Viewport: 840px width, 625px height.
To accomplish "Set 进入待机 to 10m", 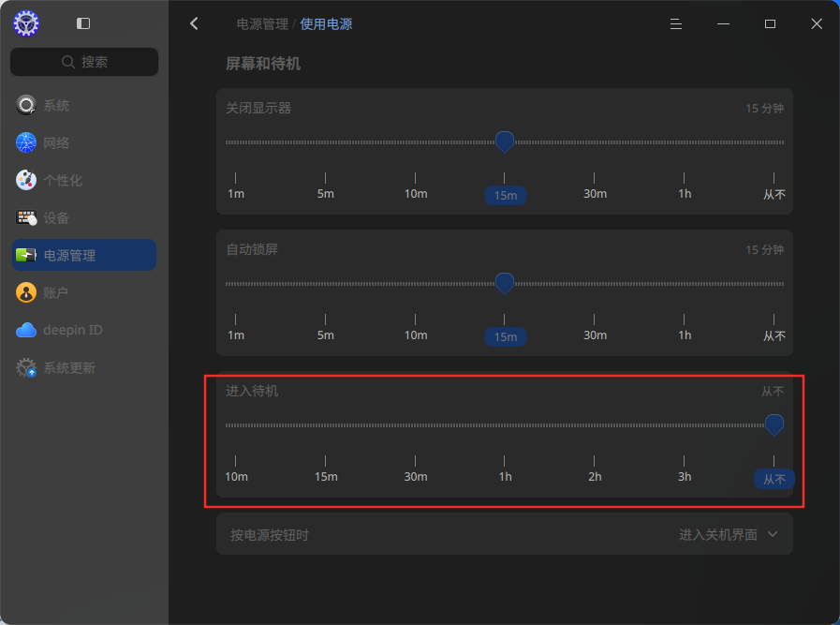I will click(236, 477).
